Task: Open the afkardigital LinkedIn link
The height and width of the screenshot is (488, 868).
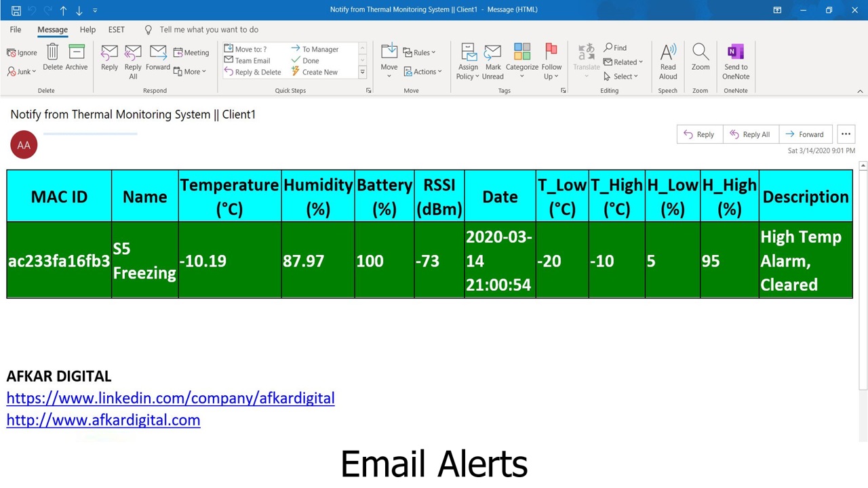Action: [x=170, y=399]
